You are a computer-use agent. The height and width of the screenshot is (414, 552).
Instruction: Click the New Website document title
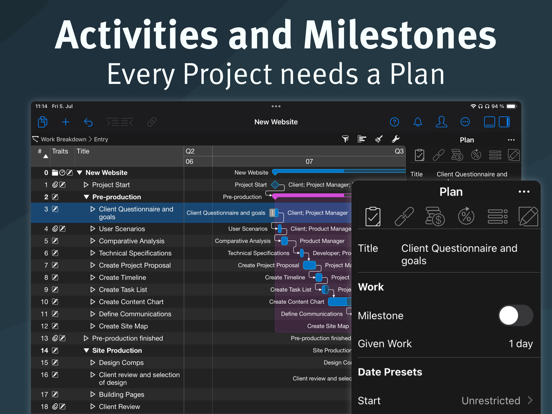[276, 122]
